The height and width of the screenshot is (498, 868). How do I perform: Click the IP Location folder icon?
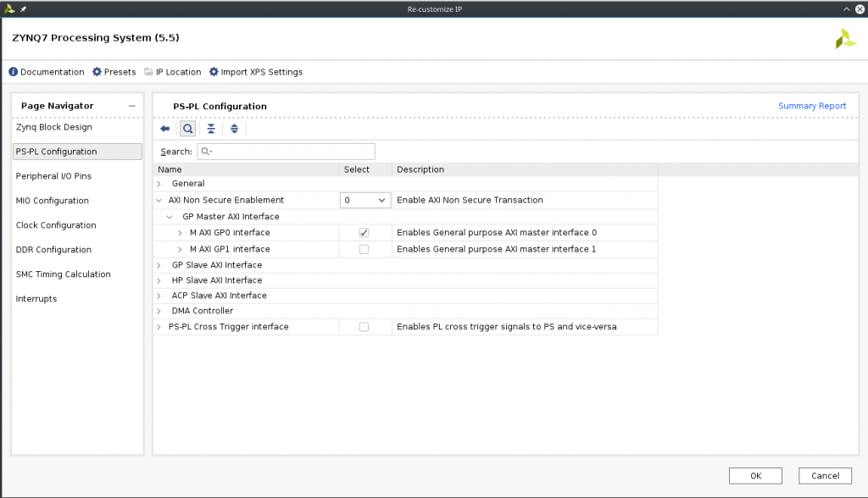149,72
